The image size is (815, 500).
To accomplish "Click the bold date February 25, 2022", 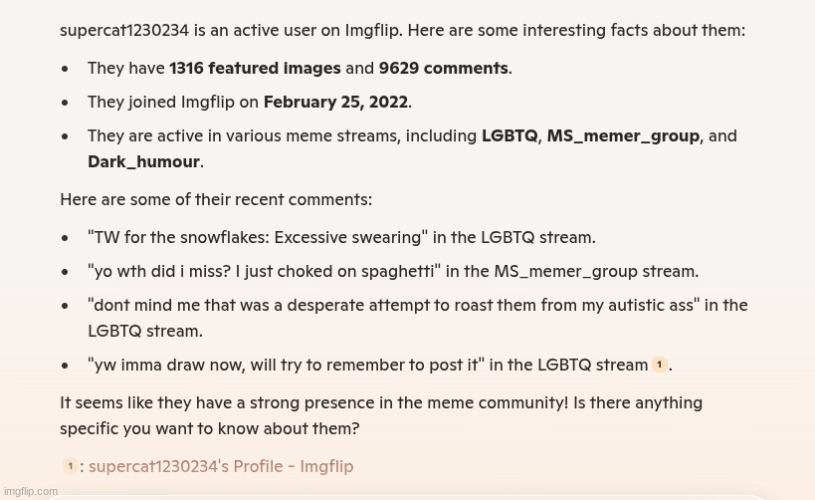I will click(336, 102).
